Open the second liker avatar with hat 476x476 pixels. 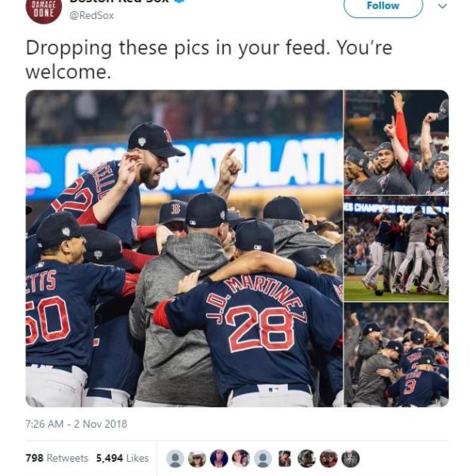[x=197, y=459]
